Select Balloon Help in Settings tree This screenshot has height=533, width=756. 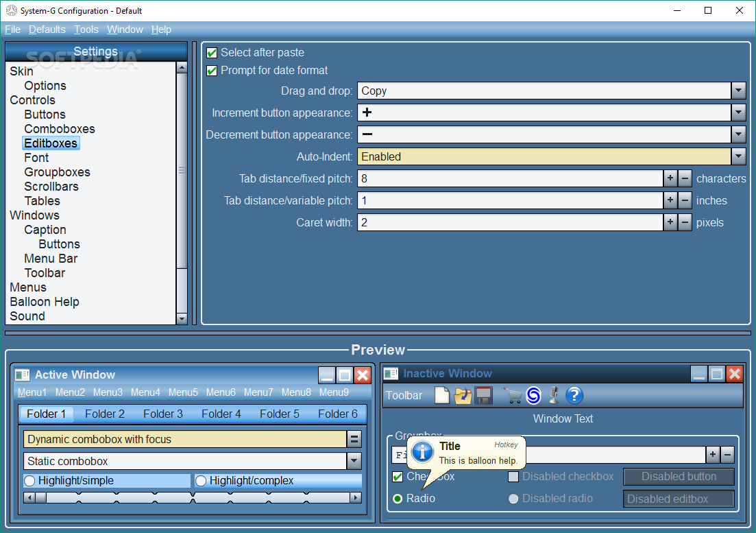(45, 302)
